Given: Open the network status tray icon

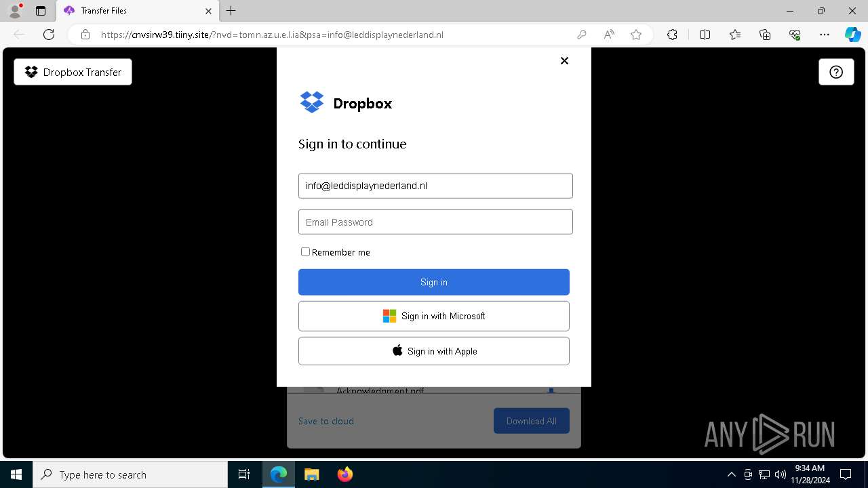Looking at the screenshot, I should [x=764, y=474].
